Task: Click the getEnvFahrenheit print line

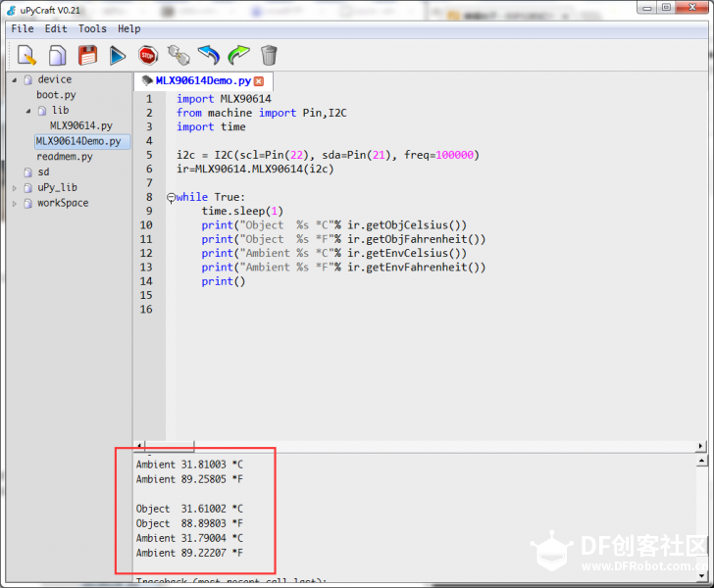Action: coord(344,268)
